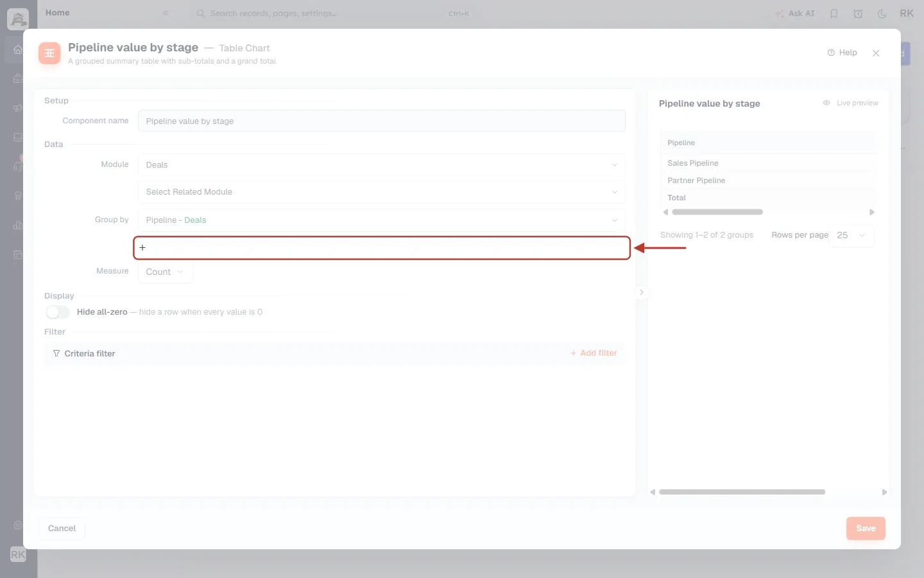Click the Criteria filter label
The width and height of the screenshot is (924, 578).
90,354
